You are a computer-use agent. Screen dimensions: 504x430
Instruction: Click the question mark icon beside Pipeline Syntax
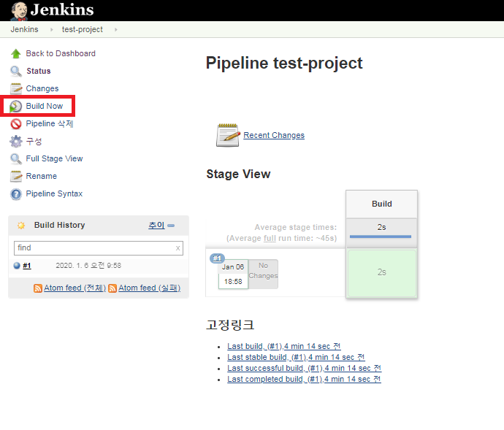16,194
